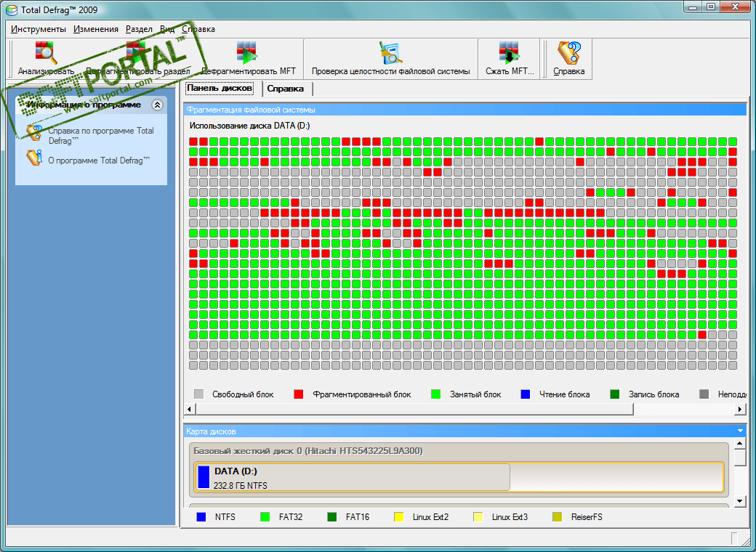Click the Total Defrag title bar app icon
Viewport: 756px width, 552px height.
pyautogui.click(x=12, y=9)
